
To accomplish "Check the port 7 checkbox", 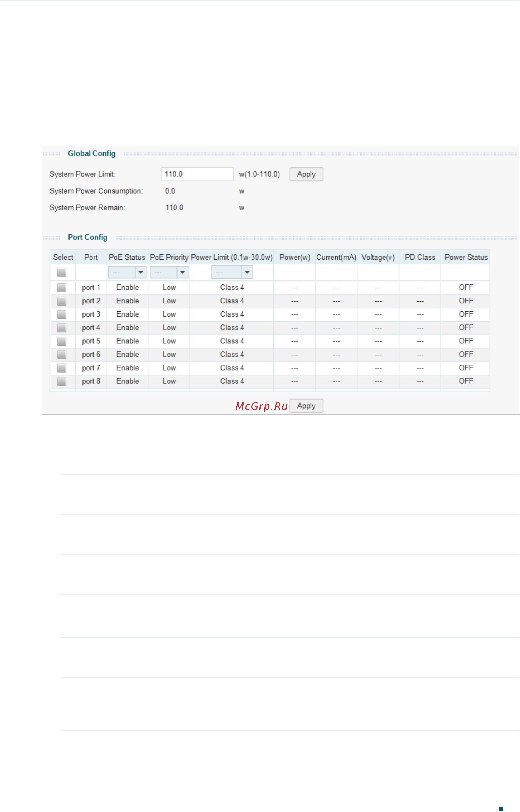I will [x=62, y=368].
